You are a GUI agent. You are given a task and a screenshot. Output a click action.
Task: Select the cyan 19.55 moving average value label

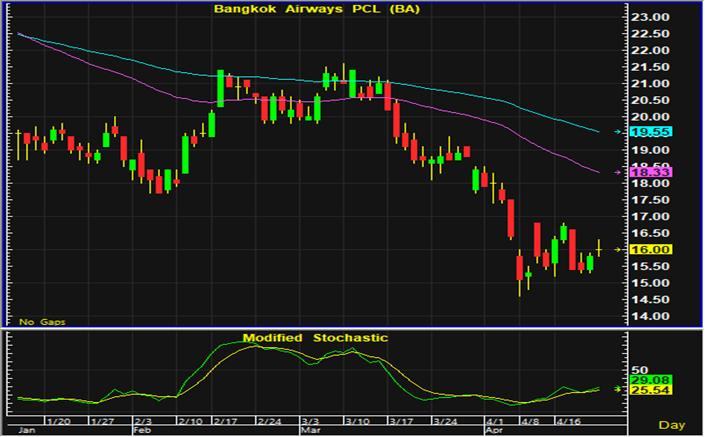[651, 132]
